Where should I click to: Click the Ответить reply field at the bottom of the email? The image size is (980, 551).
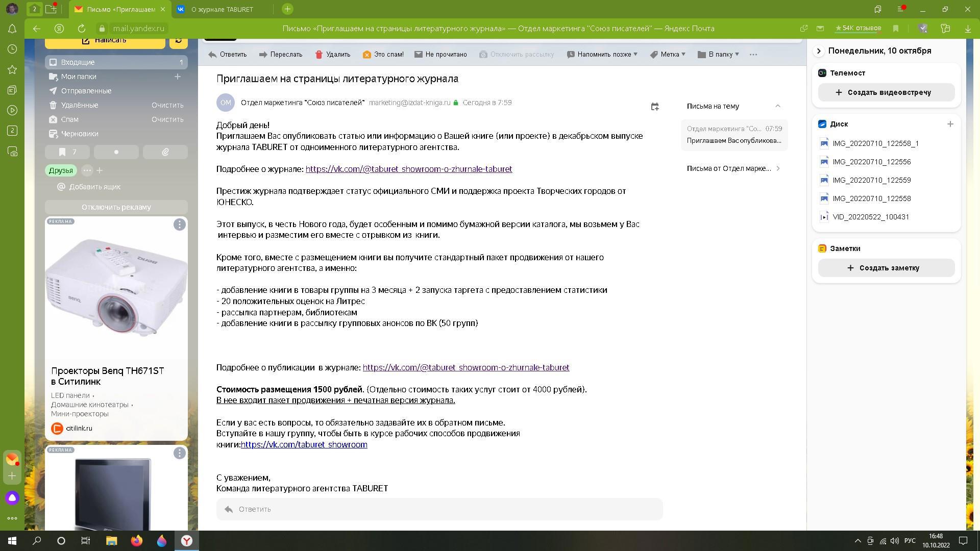click(x=439, y=509)
